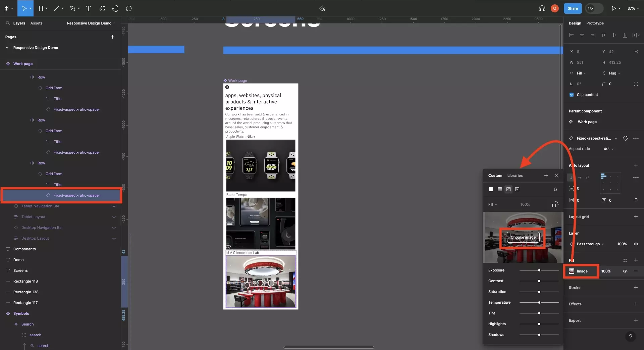This screenshot has width=644, height=350.
Task: Rotate image 90 degrees in picker
Action: (555, 204)
